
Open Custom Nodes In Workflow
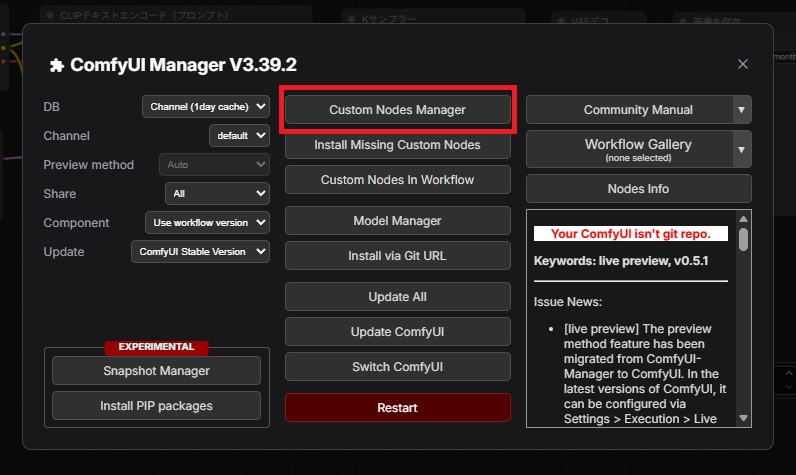click(397, 180)
